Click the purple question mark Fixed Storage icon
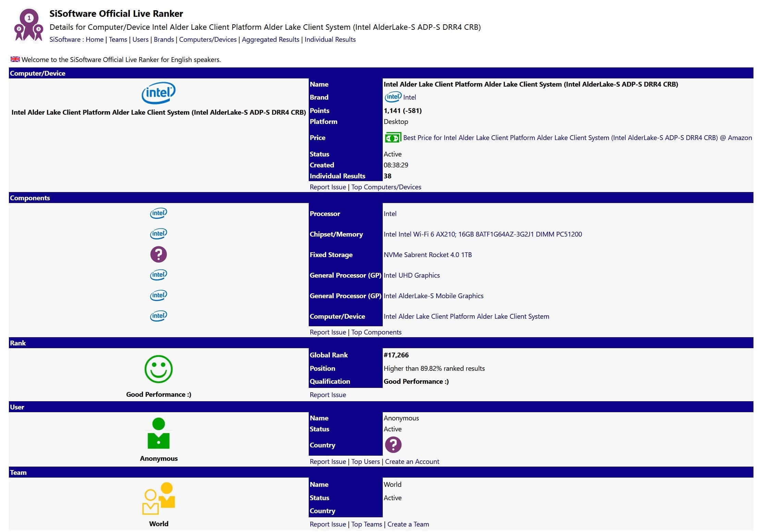 tap(158, 255)
